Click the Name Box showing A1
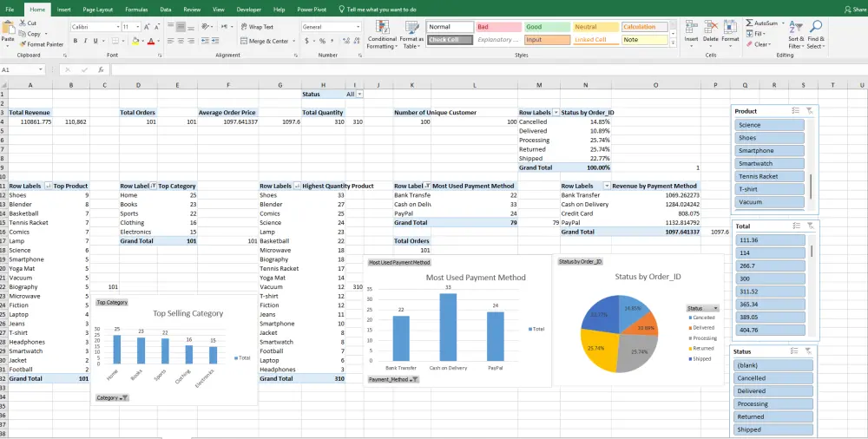868x439 pixels. (x=23, y=69)
